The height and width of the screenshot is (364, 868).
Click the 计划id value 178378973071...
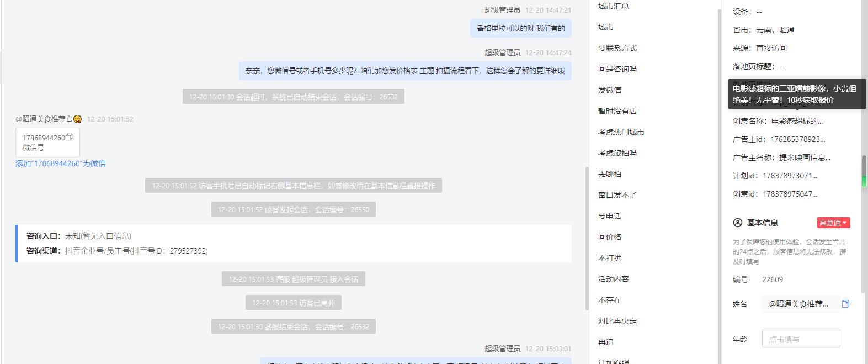pyautogui.click(x=790, y=176)
